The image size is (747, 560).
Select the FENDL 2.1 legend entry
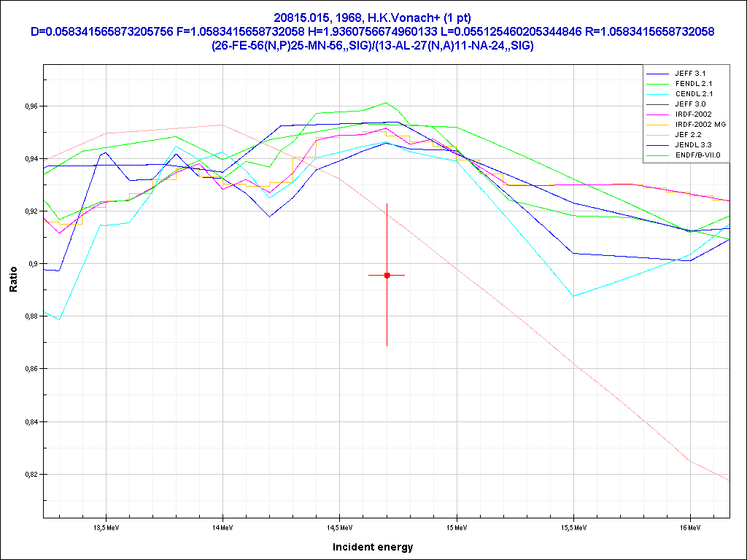(x=690, y=84)
